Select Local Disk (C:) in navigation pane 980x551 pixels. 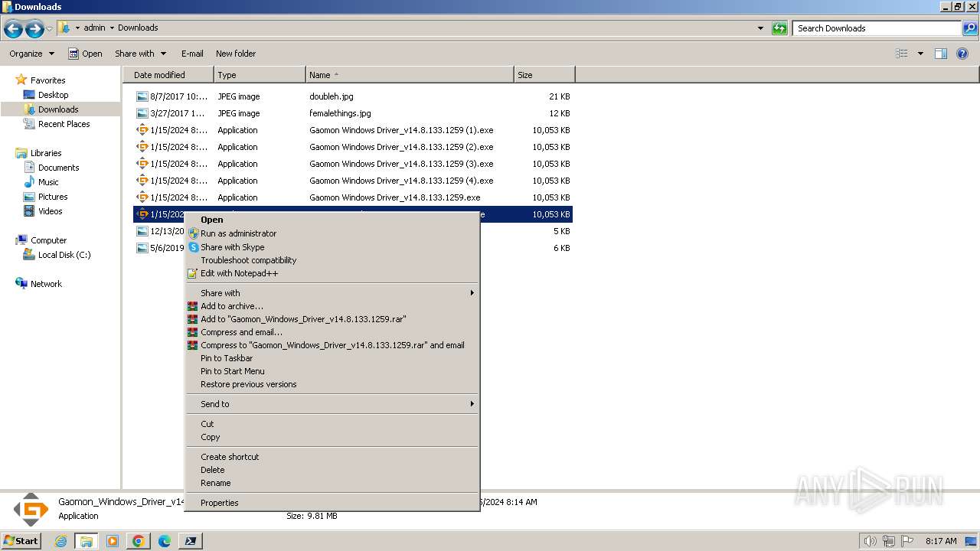tap(64, 255)
